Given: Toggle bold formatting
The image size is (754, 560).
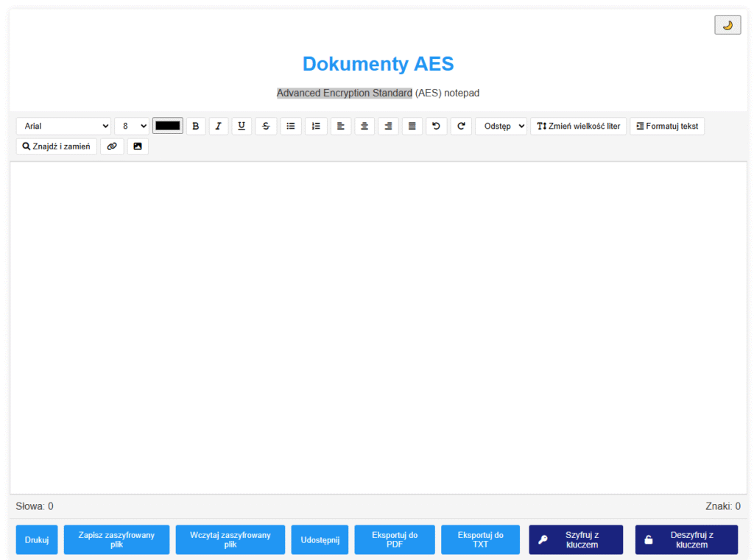Looking at the screenshot, I should click(195, 126).
